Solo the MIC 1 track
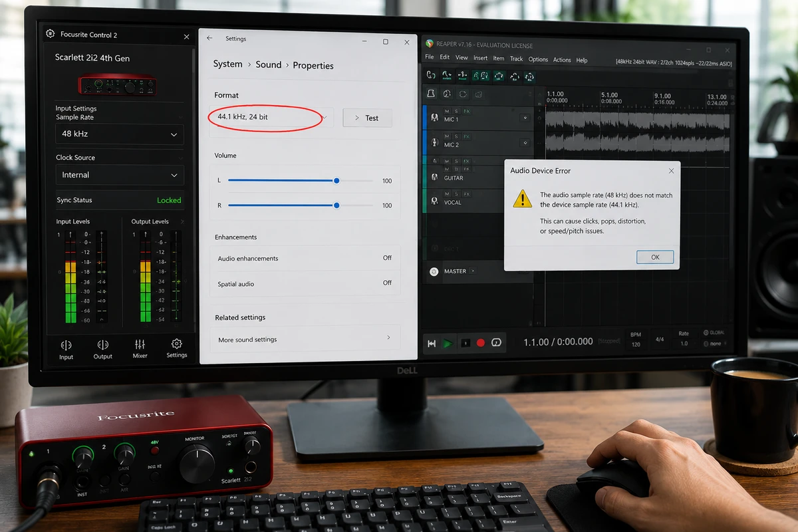The image size is (798, 532). [456, 111]
